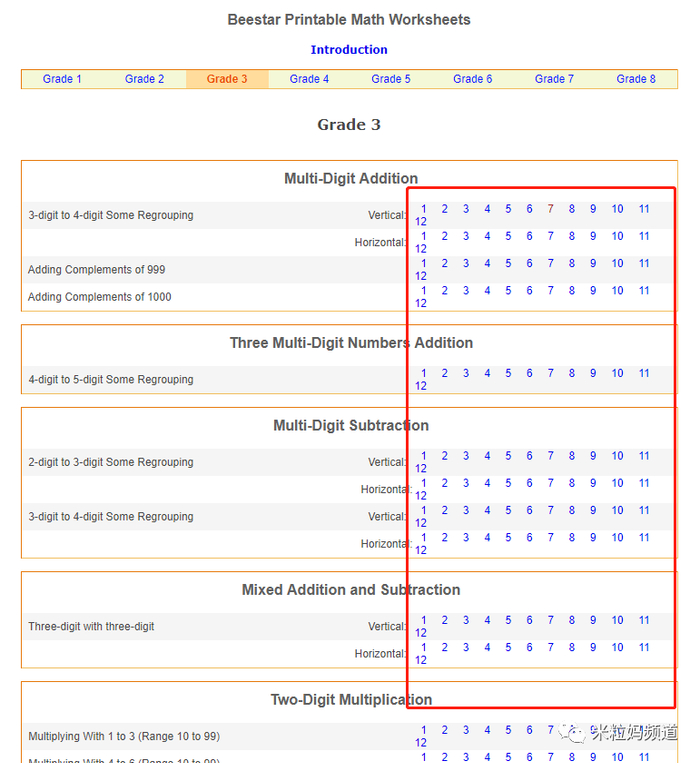Click the 'Beestar Printable Math Worksheets' title
Image resolution: width=700 pixels, height=763 pixels.
(x=349, y=20)
